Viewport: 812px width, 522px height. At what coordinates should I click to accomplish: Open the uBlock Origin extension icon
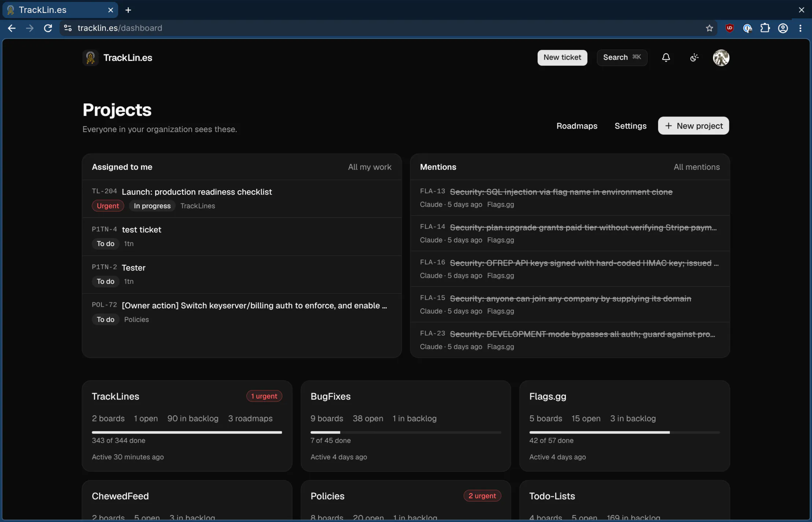[x=729, y=28]
